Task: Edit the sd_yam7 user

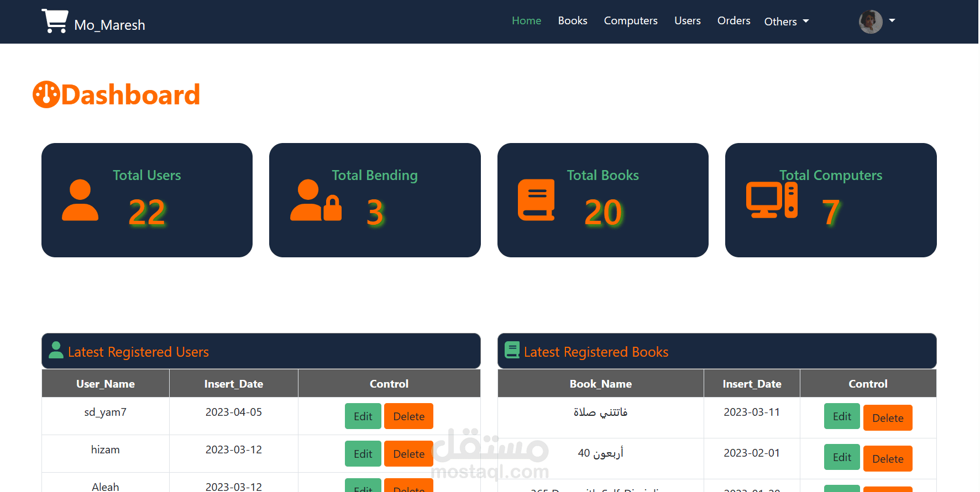Action: tap(363, 416)
